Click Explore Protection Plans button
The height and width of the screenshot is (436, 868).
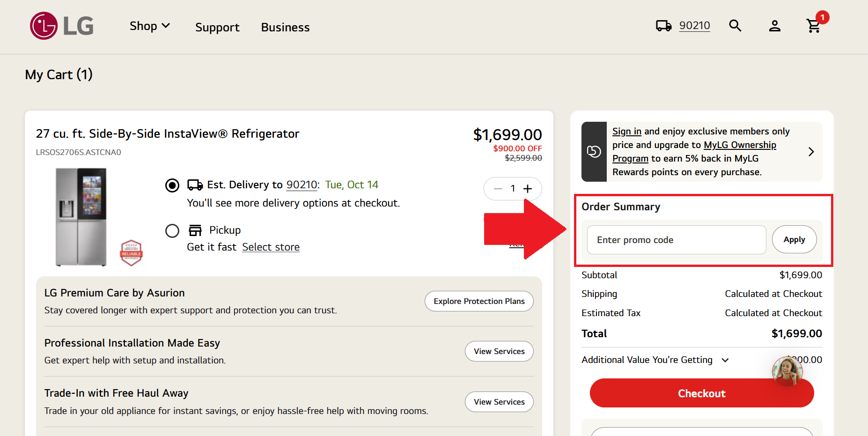[x=479, y=301]
